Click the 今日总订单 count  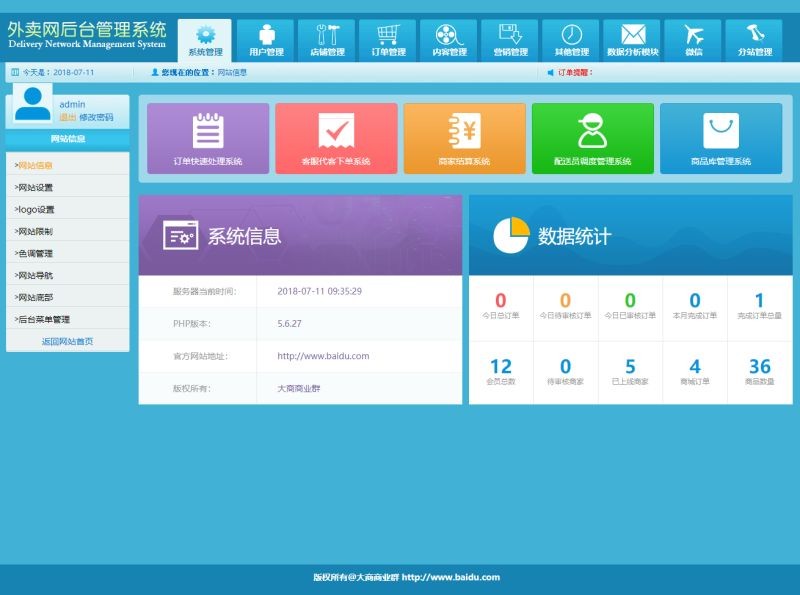[x=501, y=300]
